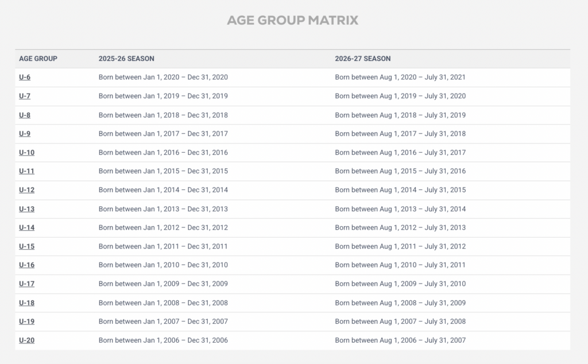This screenshot has width=588, height=364.
Task: Select the U-9 age group link
Action: [25, 134]
